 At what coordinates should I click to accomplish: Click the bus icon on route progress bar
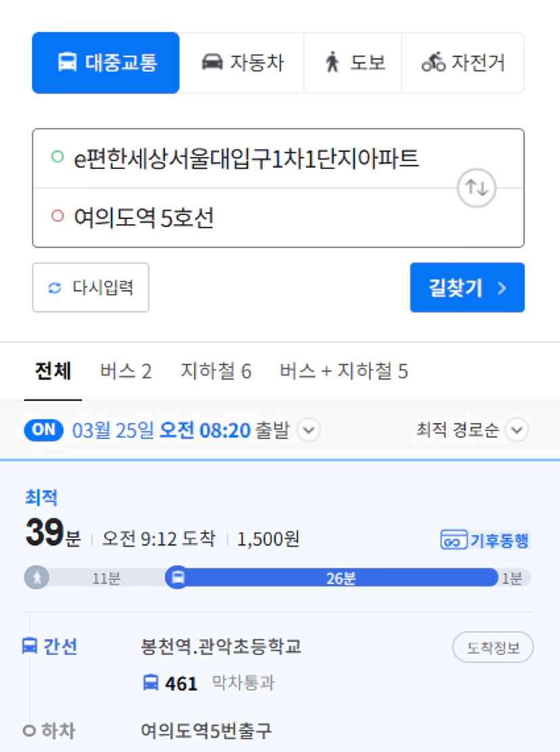(x=178, y=577)
